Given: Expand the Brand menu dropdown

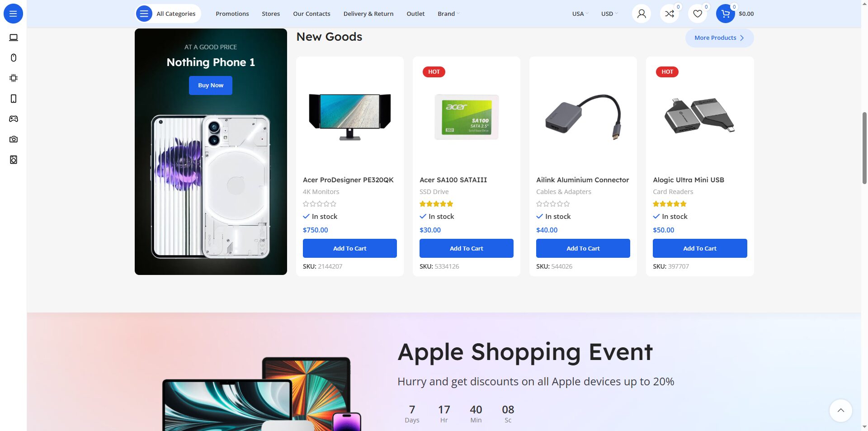Looking at the screenshot, I should (x=448, y=14).
